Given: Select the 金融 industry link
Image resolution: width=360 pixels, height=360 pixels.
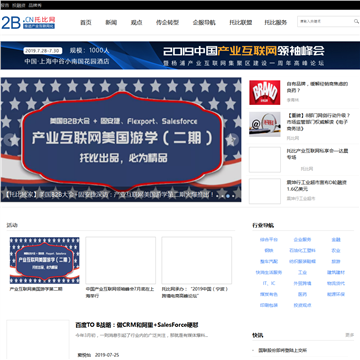Looking at the screenshot, I should (x=336, y=240).
